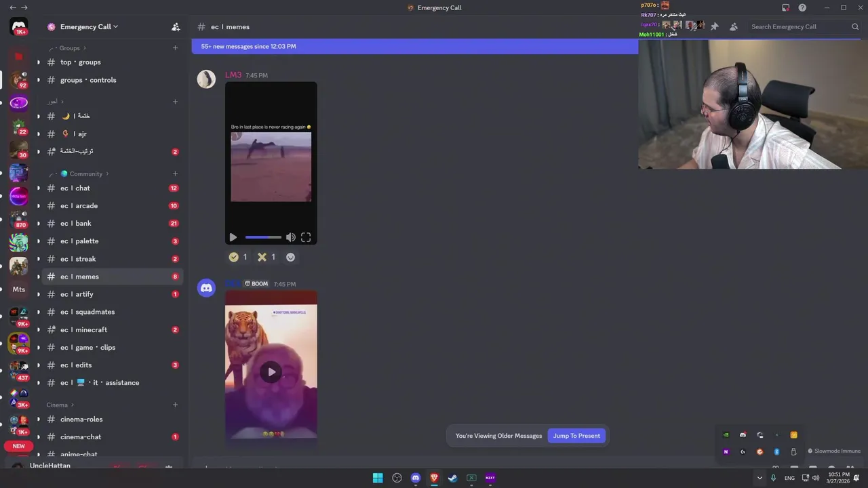Navigate back with the top-left arrow
Viewport: 868px width, 488px height.
coord(12,7)
